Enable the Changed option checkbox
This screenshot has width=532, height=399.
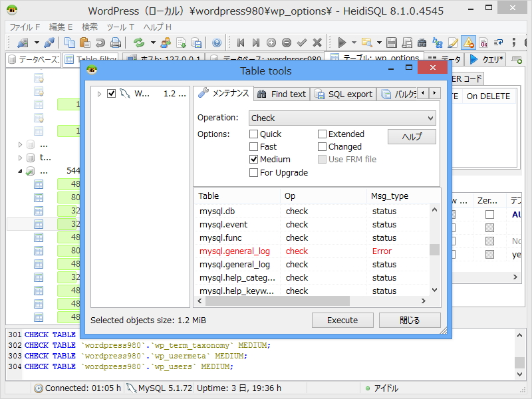[322, 146]
